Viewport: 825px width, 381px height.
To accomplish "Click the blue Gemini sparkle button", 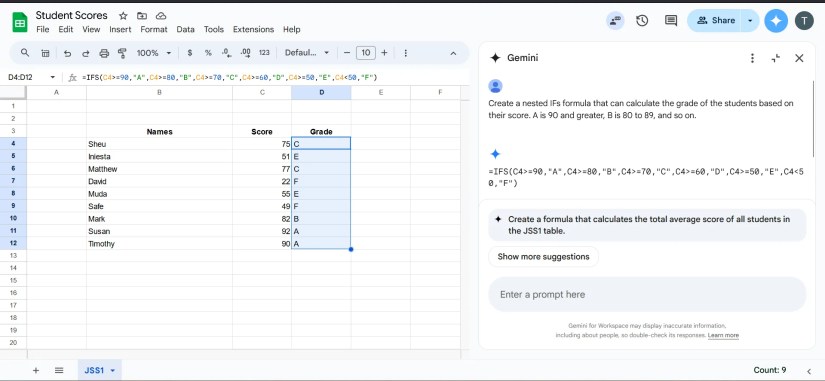I will [x=776, y=21].
